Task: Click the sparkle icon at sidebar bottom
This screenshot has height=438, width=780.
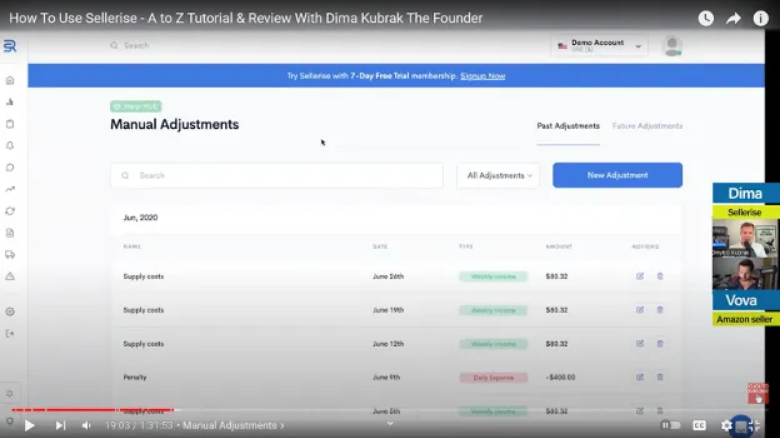Action: point(10,393)
